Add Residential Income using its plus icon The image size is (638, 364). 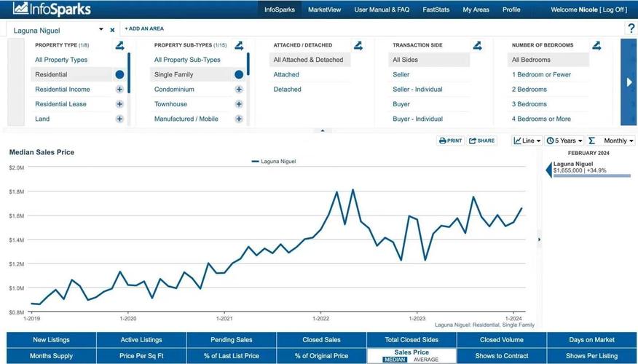click(119, 90)
